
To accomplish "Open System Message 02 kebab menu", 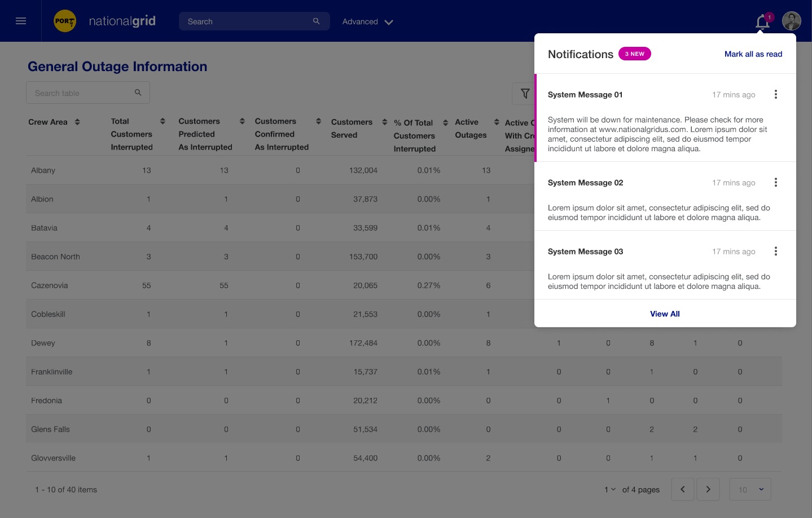I will [775, 183].
